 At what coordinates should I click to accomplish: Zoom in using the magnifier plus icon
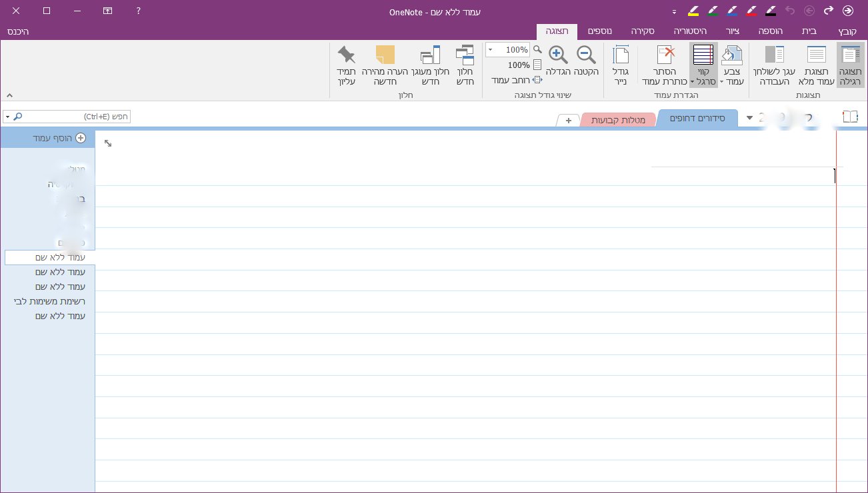tap(557, 54)
